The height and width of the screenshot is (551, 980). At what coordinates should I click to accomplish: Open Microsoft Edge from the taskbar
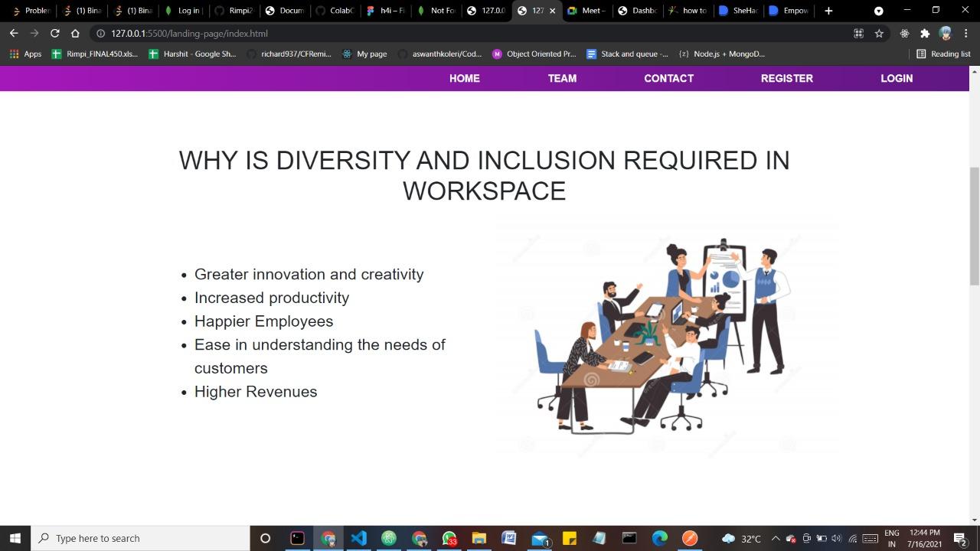tap(659, 538)
